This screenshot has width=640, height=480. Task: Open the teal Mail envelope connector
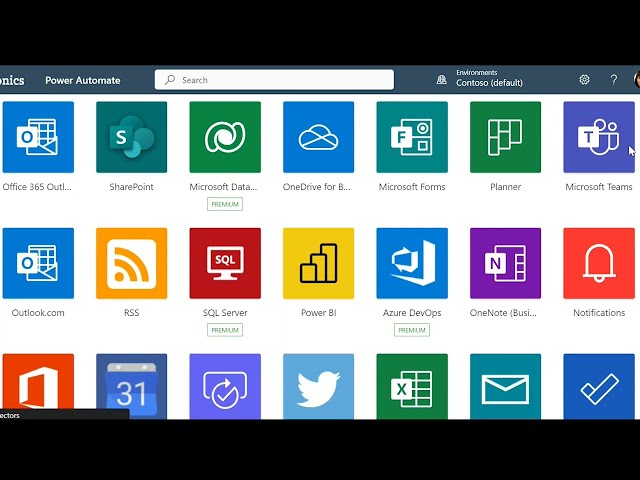click(505, 386)
